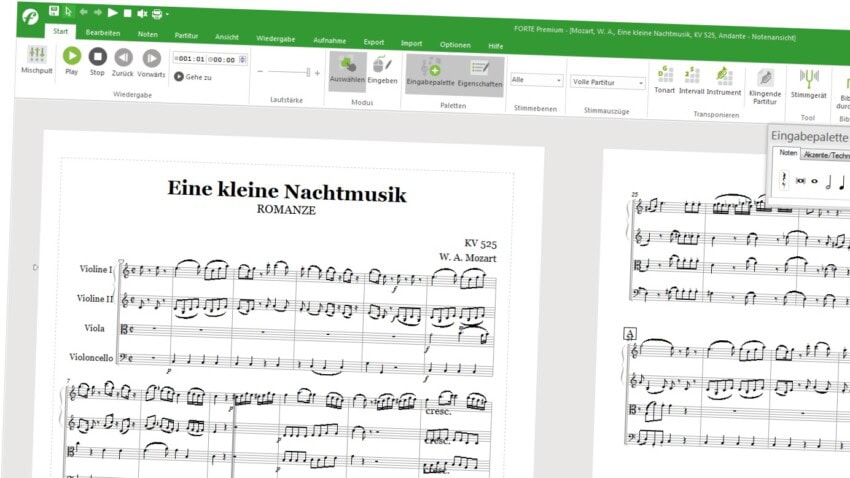Stop playback with the Stop button
The height and width of the screenshot is (478, 850).
click(x=97, y=59)
